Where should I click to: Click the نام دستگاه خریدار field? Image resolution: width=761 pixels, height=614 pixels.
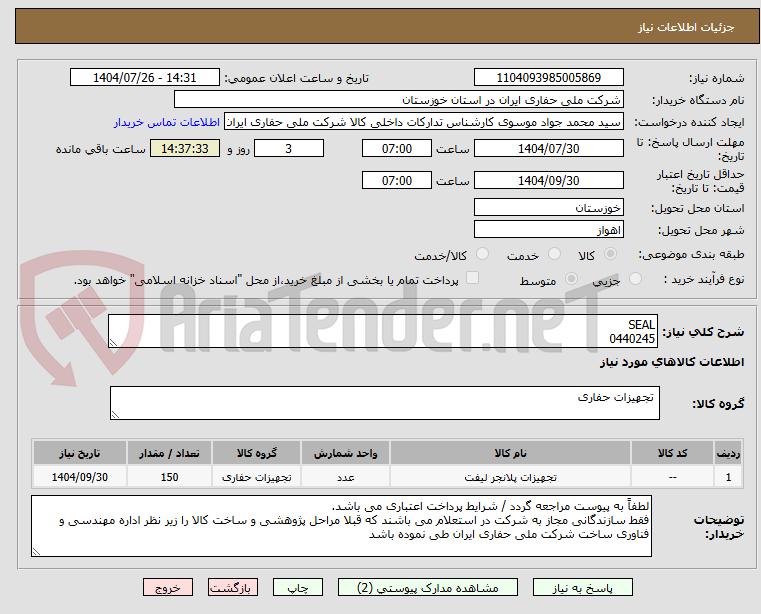(398, 100)
